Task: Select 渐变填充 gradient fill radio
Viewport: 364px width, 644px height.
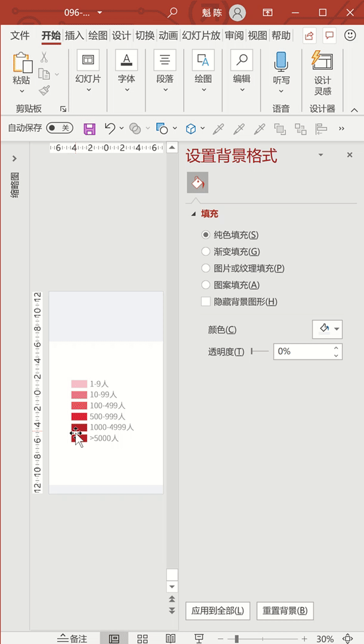Action: (x=205, y=252)
